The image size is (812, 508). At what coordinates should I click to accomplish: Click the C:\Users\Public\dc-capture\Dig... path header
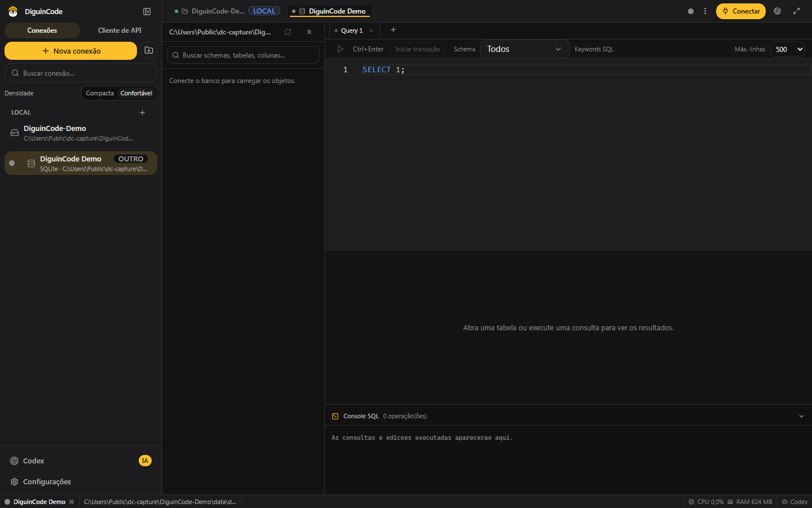click(220, 32)
